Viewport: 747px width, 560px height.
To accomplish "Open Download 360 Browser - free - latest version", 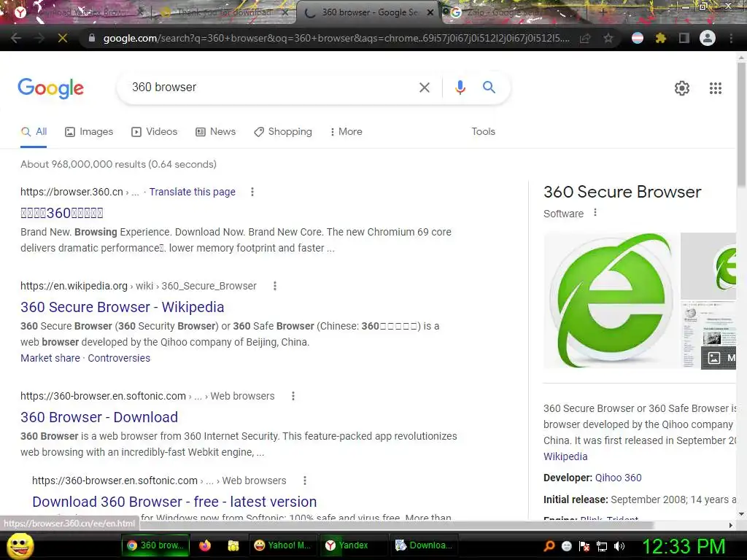I will click(174, 502).
